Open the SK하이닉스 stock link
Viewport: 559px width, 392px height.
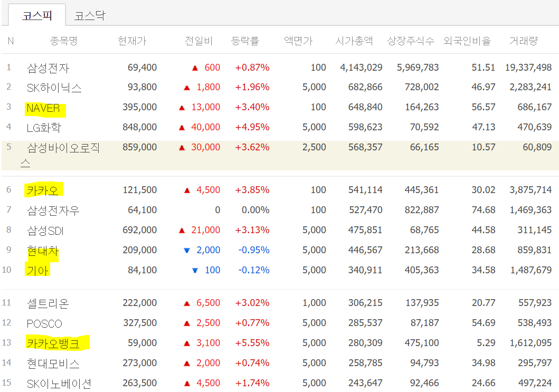tap(54, 87)
